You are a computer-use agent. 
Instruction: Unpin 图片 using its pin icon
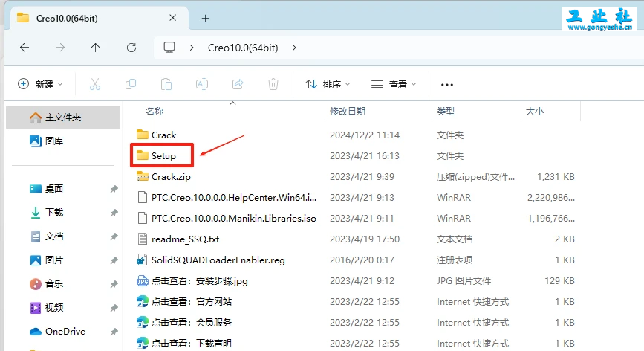pos(114,260)
